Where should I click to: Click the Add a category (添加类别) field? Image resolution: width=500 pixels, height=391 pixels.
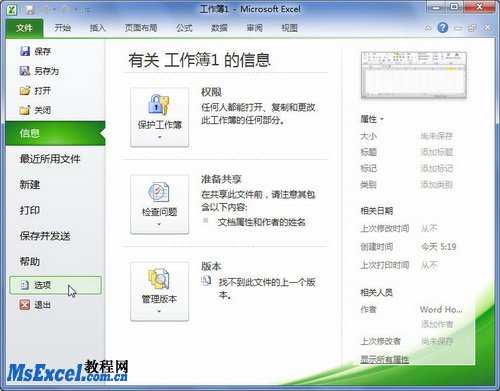click(437, 184)
